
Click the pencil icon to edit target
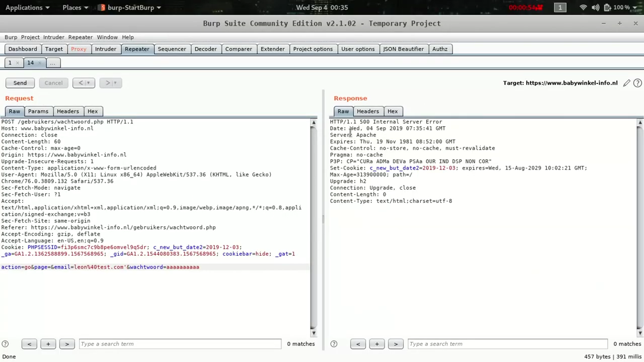(626, 83)
